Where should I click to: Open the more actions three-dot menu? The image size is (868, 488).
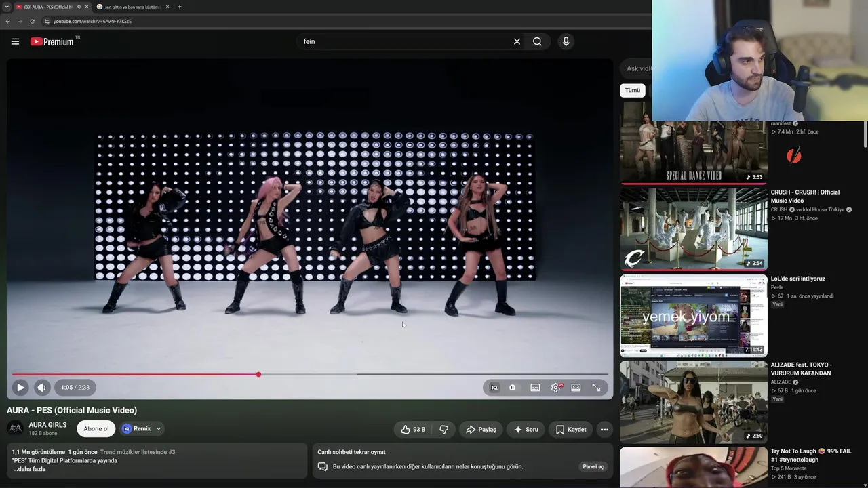click(x=604, y=429)
